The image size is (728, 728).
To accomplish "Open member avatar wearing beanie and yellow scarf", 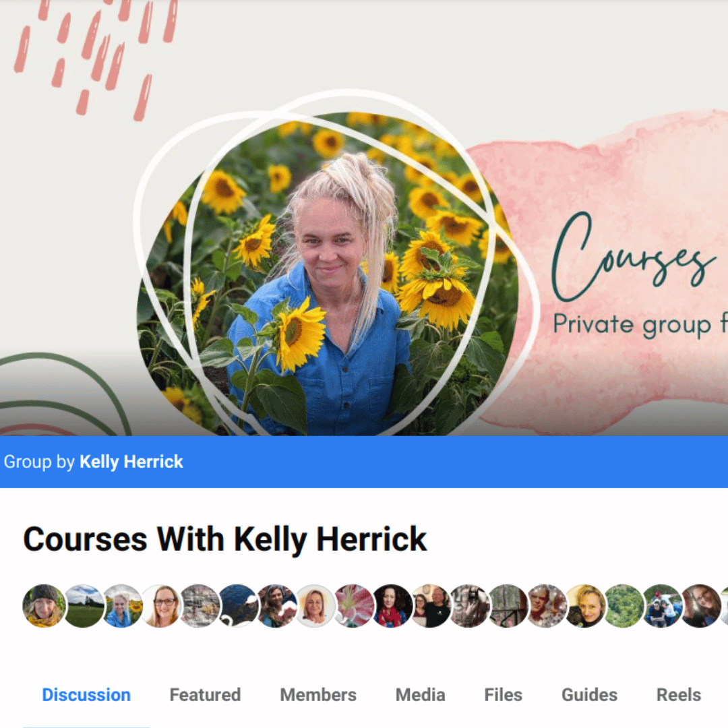I will (44, 606).
